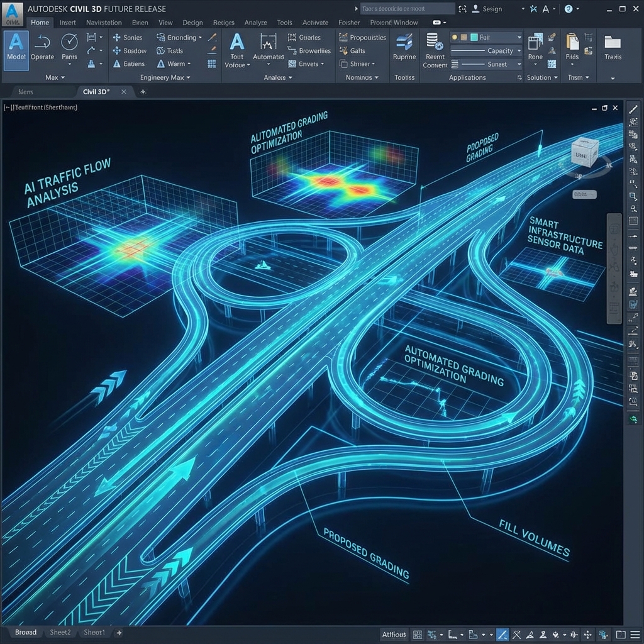Click the Browerlines button in Analece panel
644x644 pixels.
click(x=309, y=50)
